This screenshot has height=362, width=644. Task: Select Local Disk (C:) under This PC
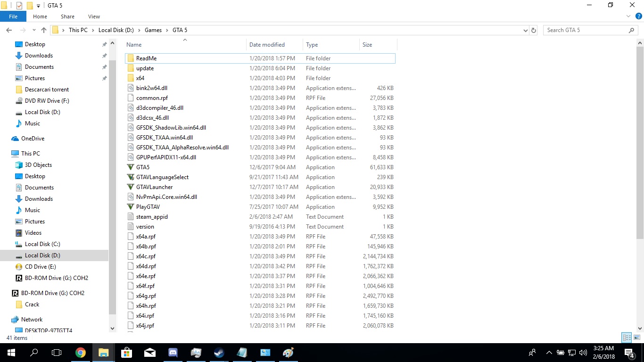point(42,244)
